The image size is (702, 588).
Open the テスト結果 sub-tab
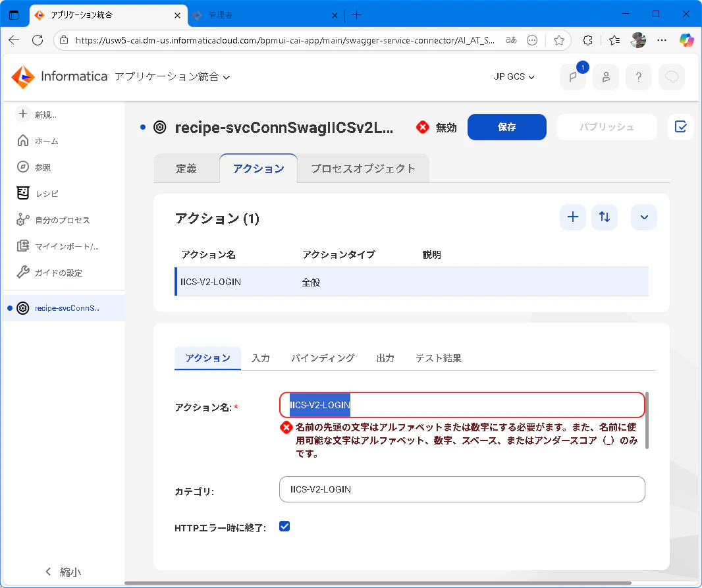[x=439, y=358]
